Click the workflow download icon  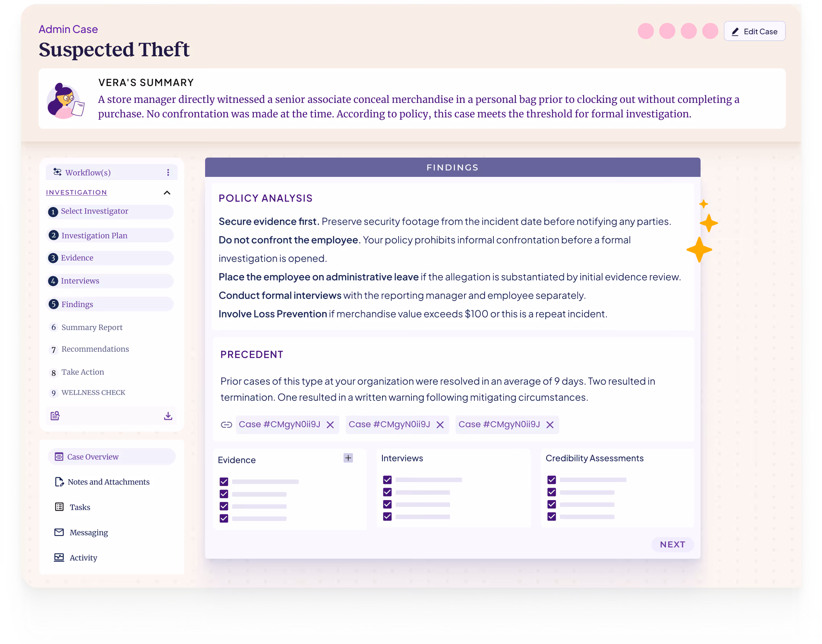click(x=168, y=416)
